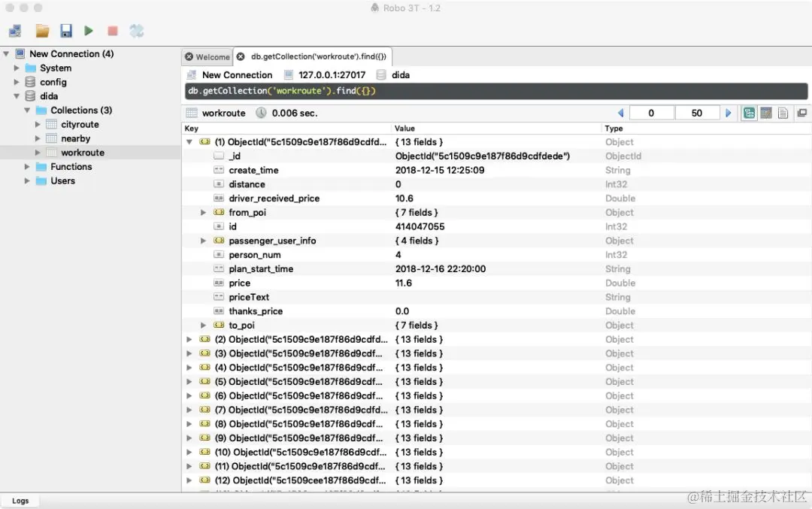Click the Connect to server toolbar icon
Image resolution: width=812 pixels, height=509 pixels.
[x=16, y=31]
